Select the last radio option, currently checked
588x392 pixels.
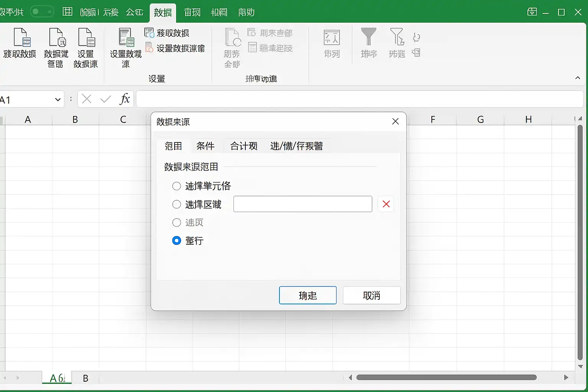pos(176,241)
